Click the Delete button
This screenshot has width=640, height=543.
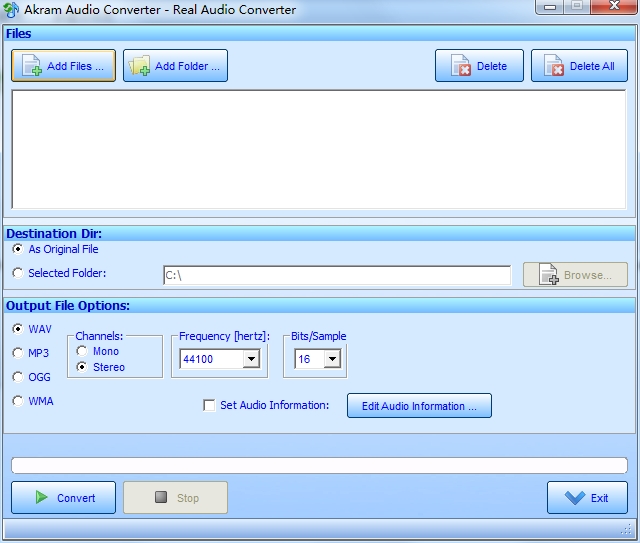click(x=479, y=66)
